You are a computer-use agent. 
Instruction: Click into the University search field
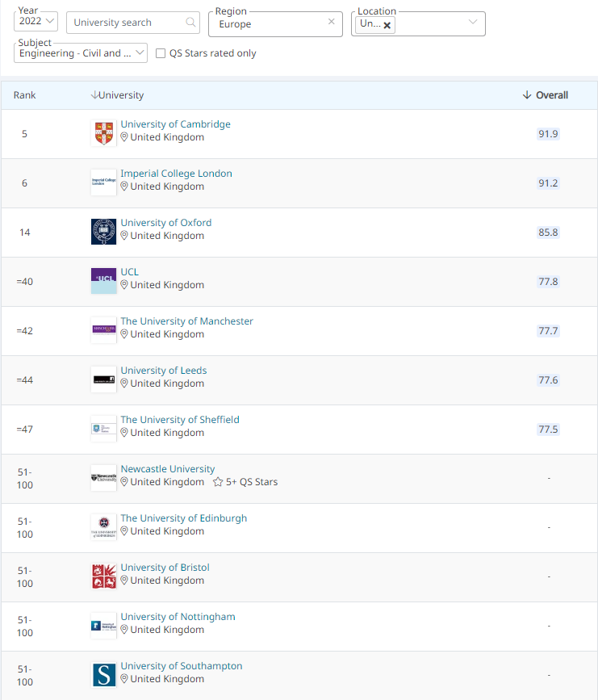(132, 23)
